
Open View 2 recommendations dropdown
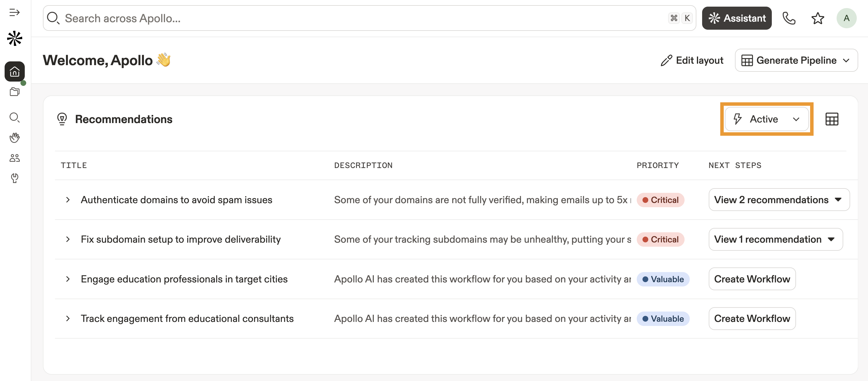[779, 200]
